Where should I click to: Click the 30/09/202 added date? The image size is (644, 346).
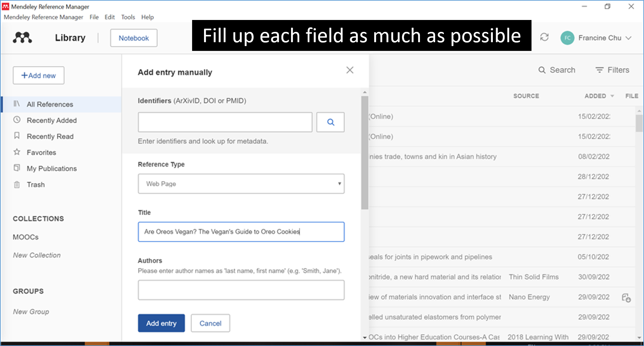594,277
